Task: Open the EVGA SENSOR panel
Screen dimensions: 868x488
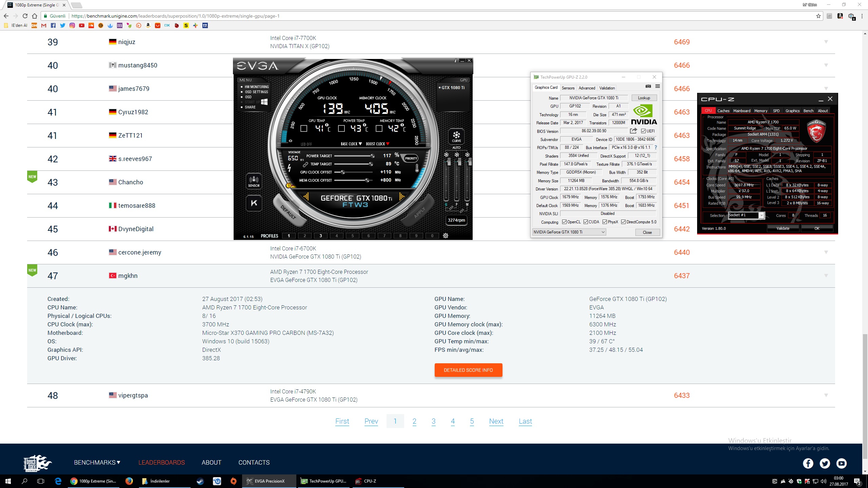Action: 254,181
